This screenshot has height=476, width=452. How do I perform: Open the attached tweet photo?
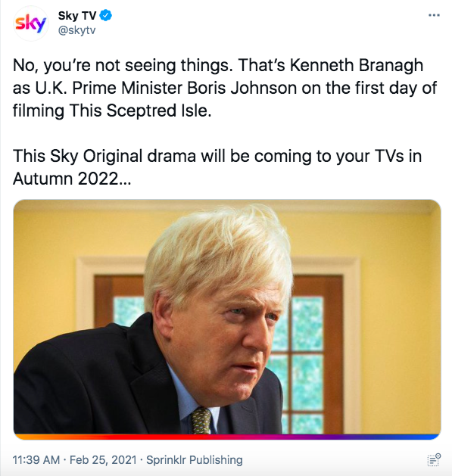227,319
